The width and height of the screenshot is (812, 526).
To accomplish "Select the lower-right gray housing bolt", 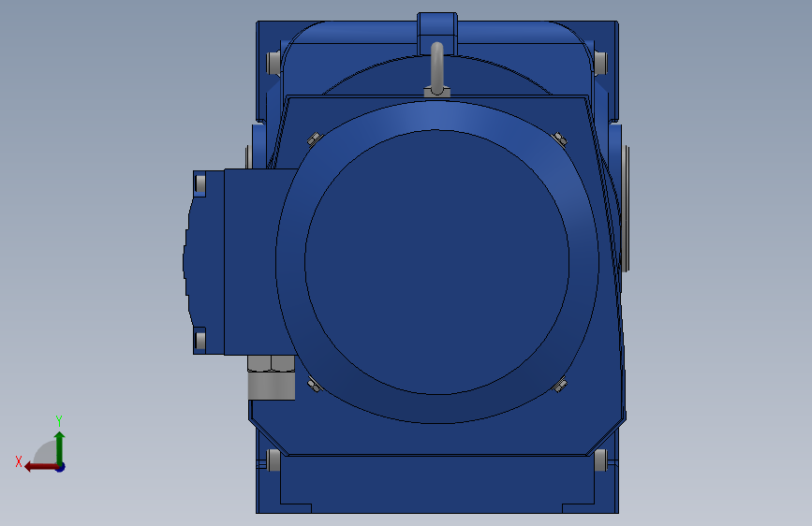I will [x=600, y=460].
